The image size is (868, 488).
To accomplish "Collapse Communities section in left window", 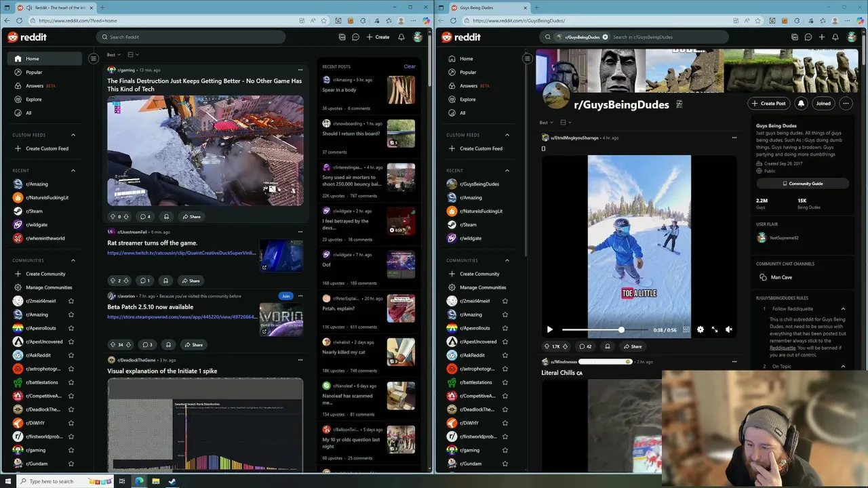I will (x=73, y=260).
